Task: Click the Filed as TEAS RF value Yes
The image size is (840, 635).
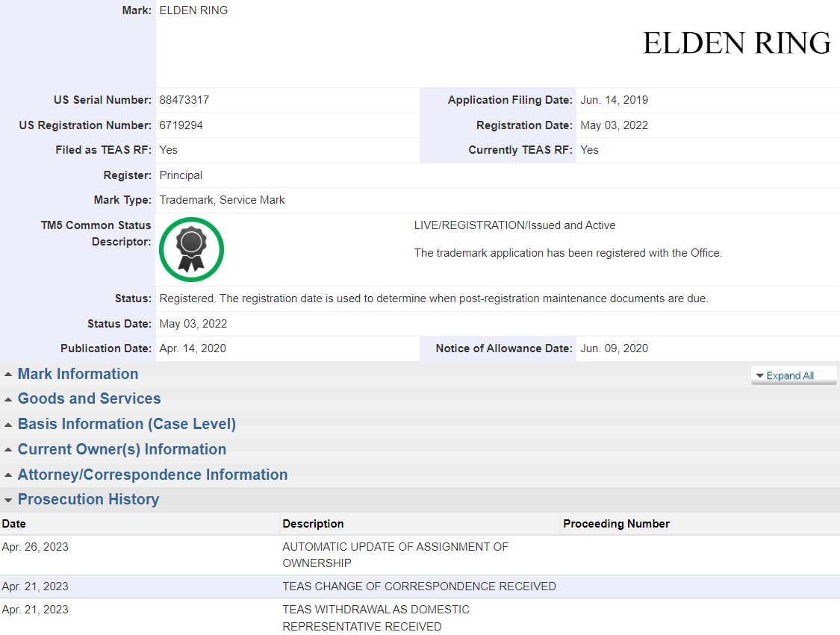Action: coord(168,151)
